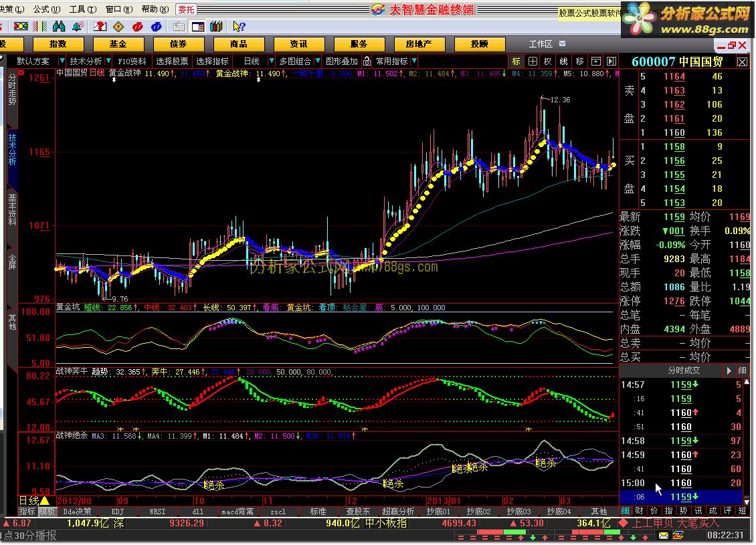This screenshot has width=756, height=545.
Task: Click the red-green striped bars toolbar icon
Action: (x=39, y=26)
